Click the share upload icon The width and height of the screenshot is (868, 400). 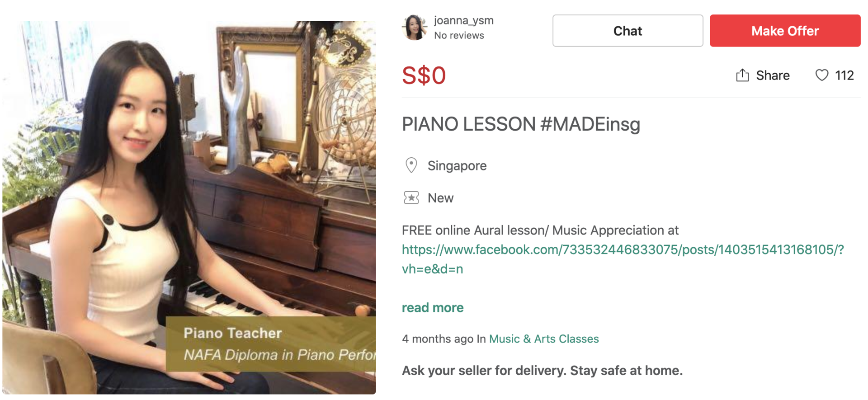[742, 75]
